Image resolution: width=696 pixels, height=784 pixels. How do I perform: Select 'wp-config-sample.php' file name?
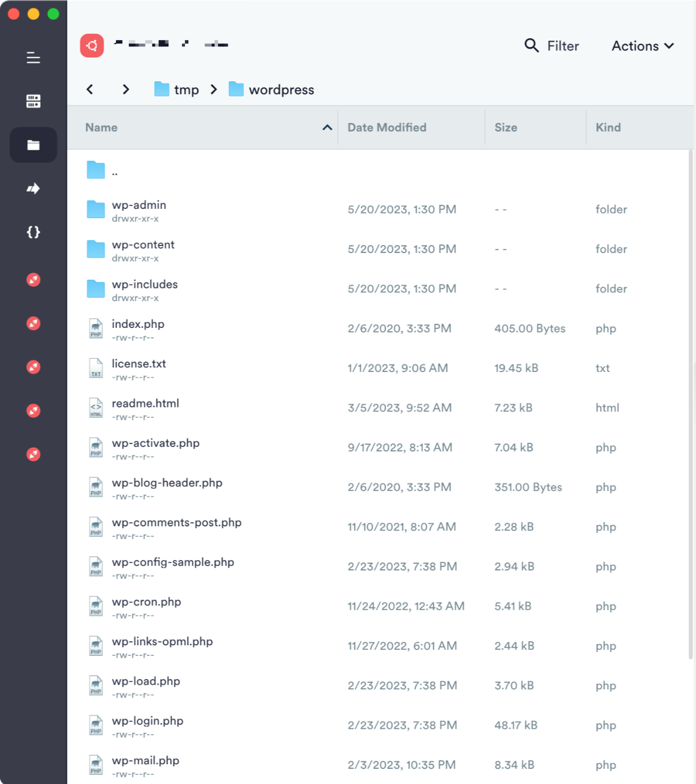coord(173,562)
